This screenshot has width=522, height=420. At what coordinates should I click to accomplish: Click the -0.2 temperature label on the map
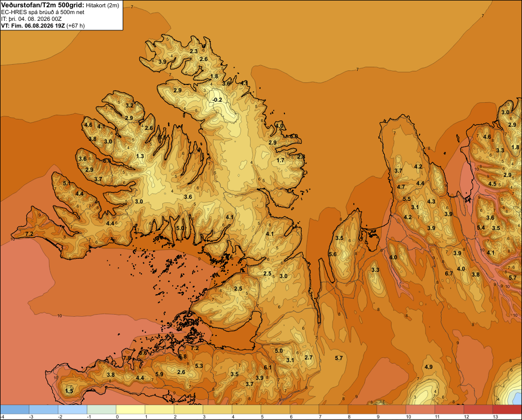(x=217, y=100)
